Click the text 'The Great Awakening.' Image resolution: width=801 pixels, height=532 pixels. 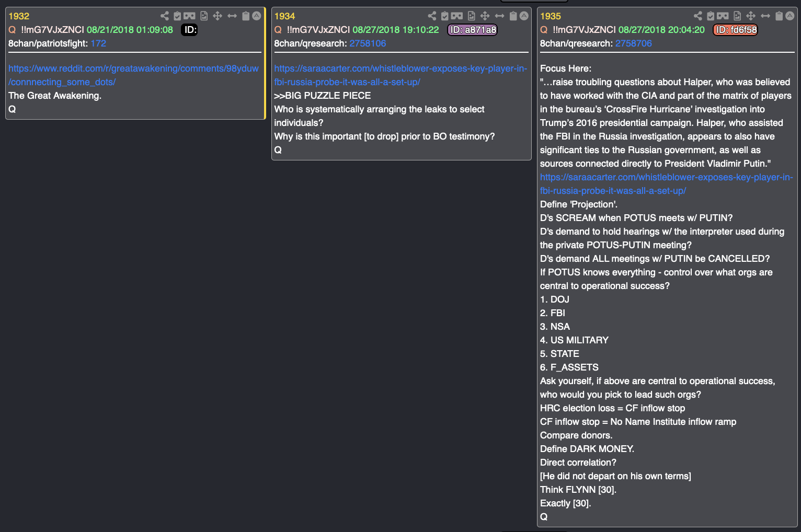55,96
